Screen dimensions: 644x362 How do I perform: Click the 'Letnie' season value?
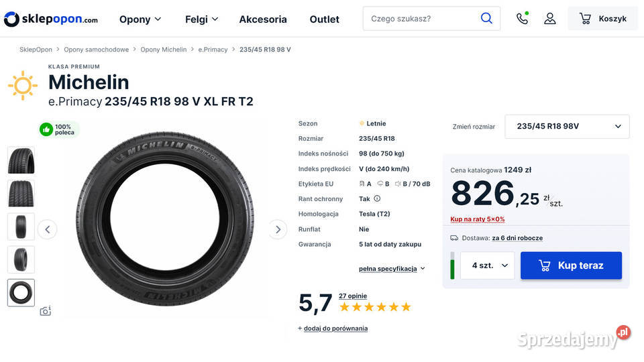tap(376, 123)
